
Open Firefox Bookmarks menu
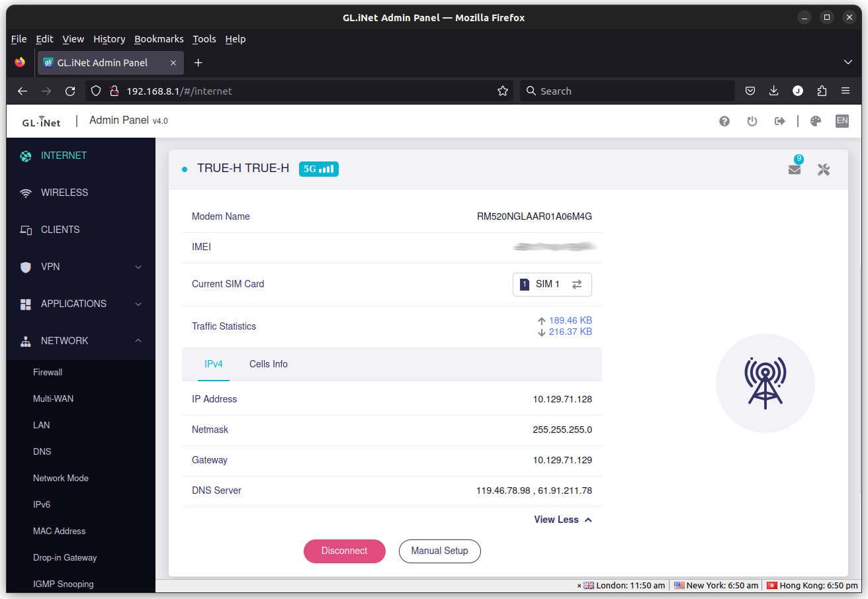159,39
